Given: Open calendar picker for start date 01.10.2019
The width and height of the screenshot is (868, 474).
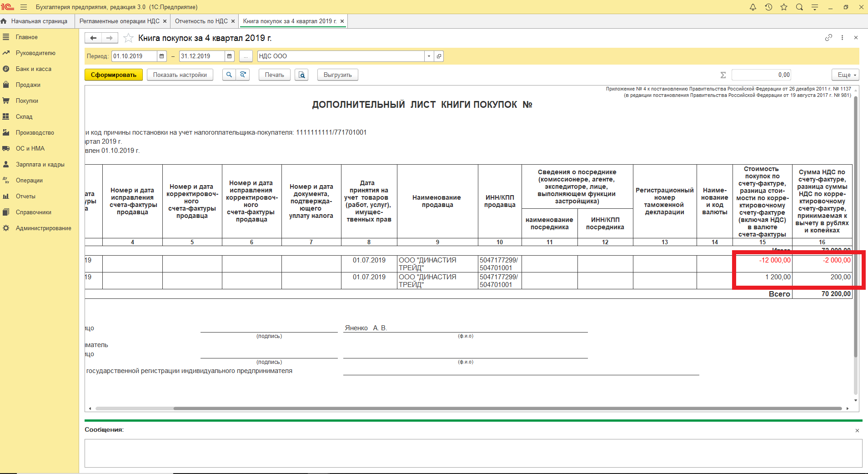Looking at the screenshot, I should [161, 56].
